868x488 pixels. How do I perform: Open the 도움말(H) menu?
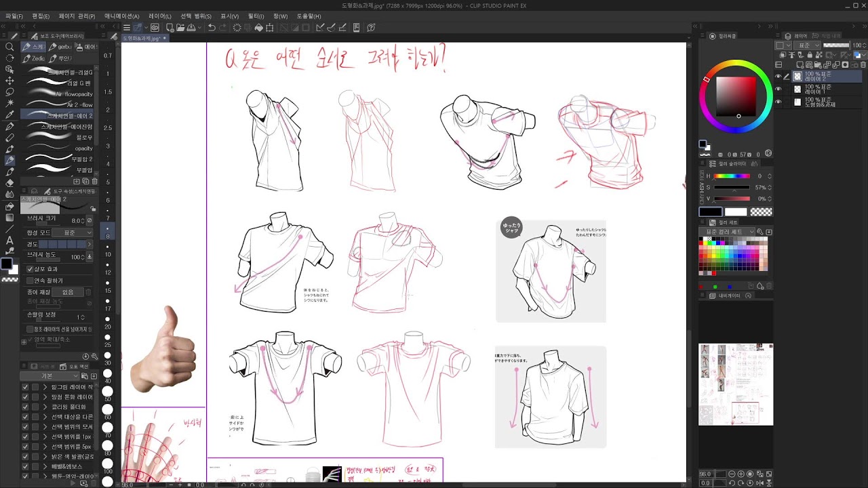pos(309,16)
